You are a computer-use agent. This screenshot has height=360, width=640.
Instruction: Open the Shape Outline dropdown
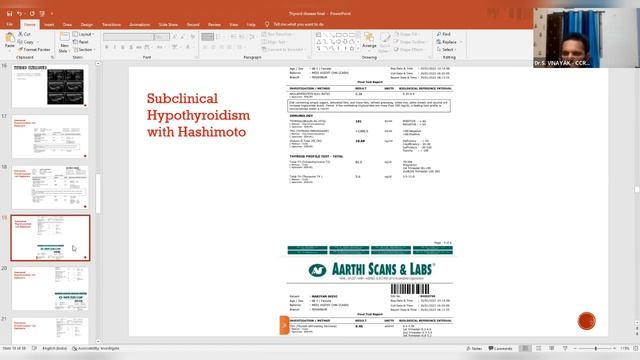(x=410, y=42)
